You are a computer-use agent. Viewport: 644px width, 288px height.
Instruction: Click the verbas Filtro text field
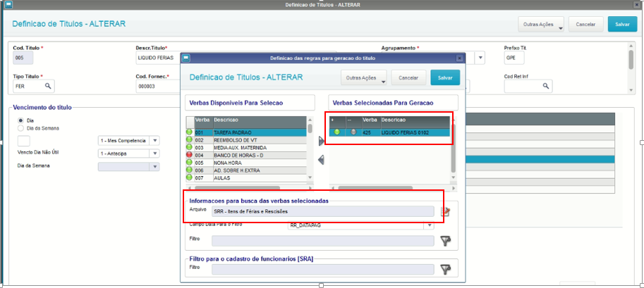click(x=323, y=241)
